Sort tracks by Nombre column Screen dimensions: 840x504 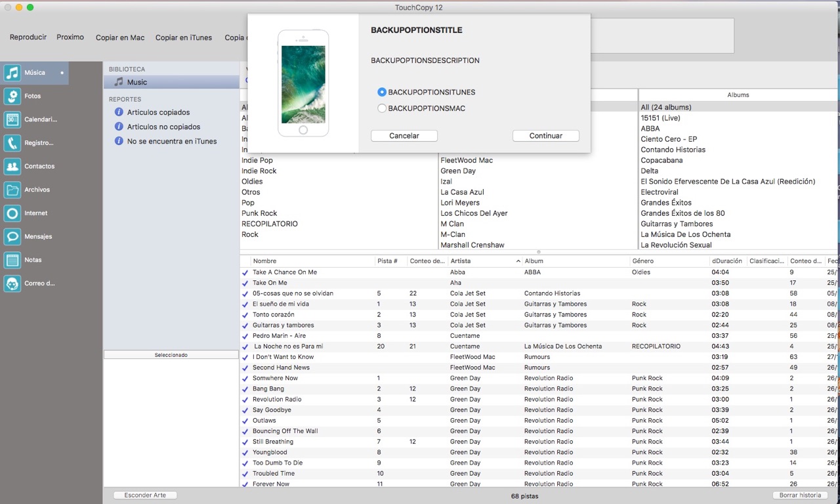coord(312,261)
